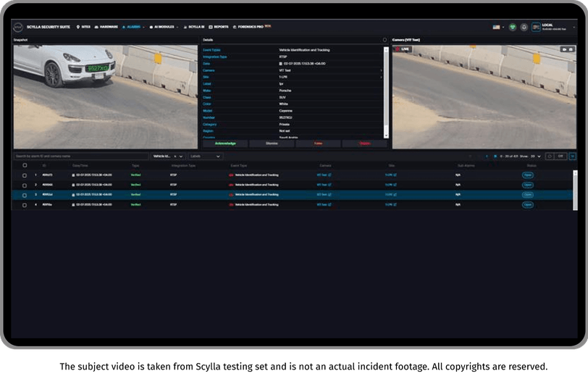The height and width of the screenshot is (376, 588).
Task: Click the alarm search input field
Action: [81, 156]
